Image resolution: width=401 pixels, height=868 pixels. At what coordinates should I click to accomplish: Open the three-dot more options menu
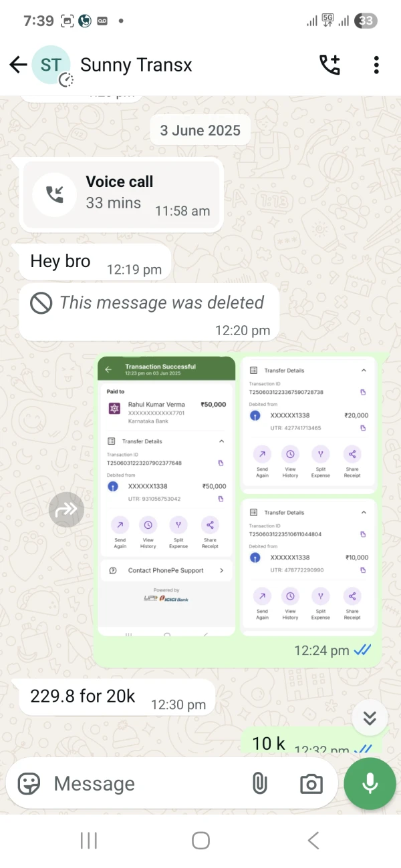[376, 65]
